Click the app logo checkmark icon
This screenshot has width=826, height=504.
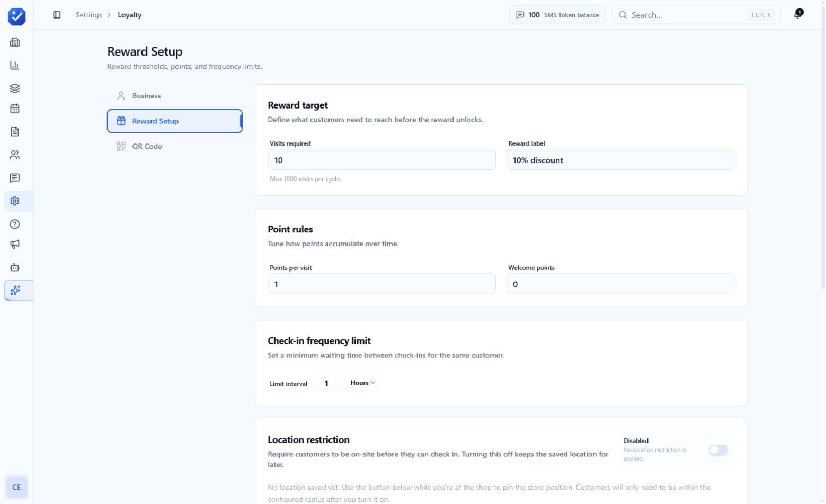point(16,16)
